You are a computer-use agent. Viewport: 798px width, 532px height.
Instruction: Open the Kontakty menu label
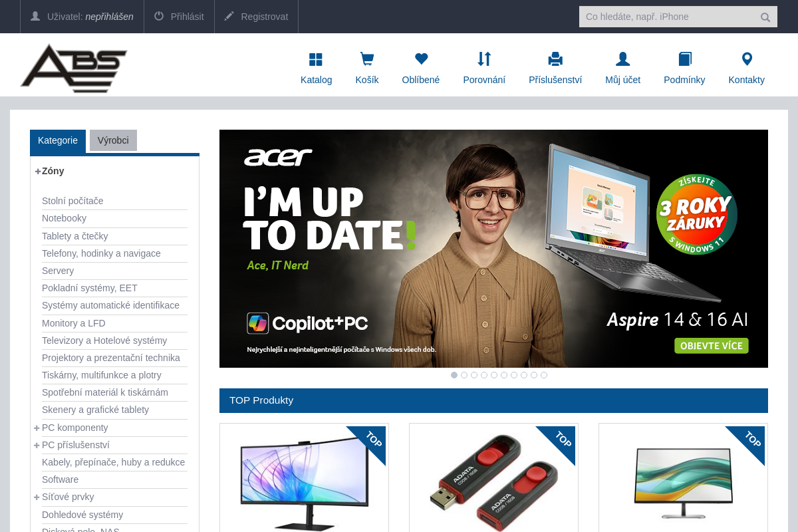[x=747, y=80]
